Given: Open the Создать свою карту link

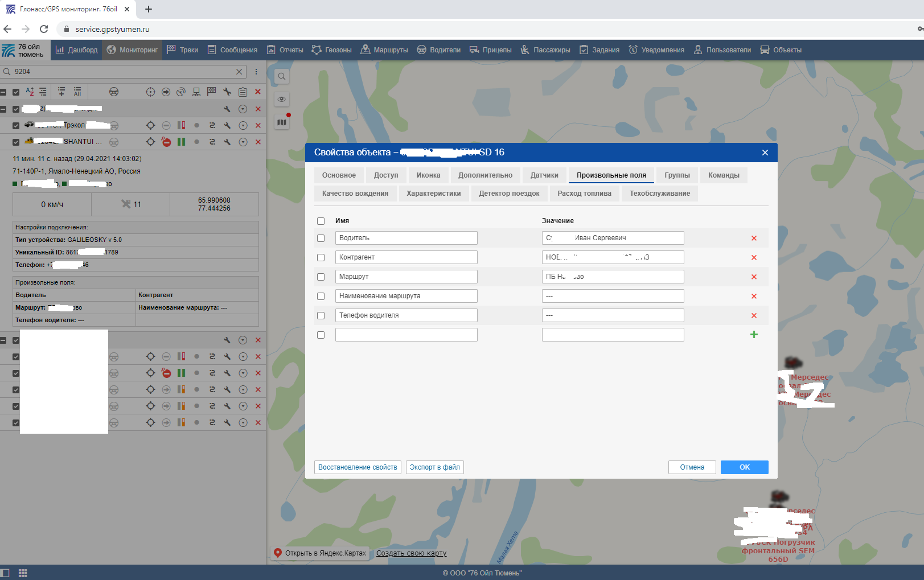Looking at the screenshot, I should [411, 553].
